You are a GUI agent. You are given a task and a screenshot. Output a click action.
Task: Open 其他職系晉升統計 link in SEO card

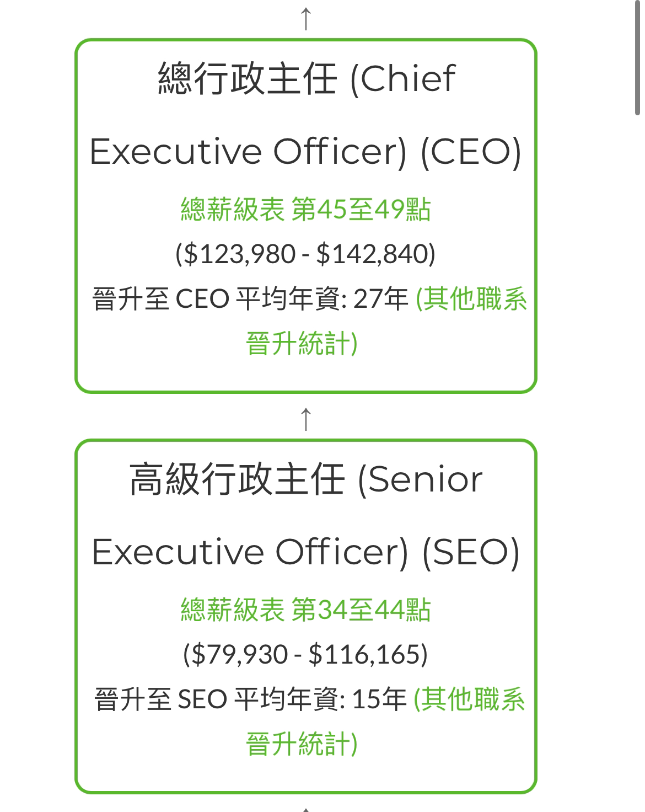click(x=385, y=721)
